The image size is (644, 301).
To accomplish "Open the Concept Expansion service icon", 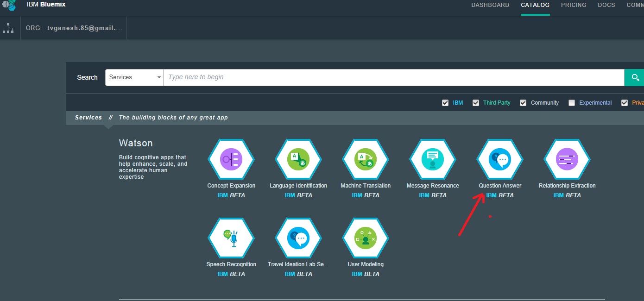I will point(231,160).
